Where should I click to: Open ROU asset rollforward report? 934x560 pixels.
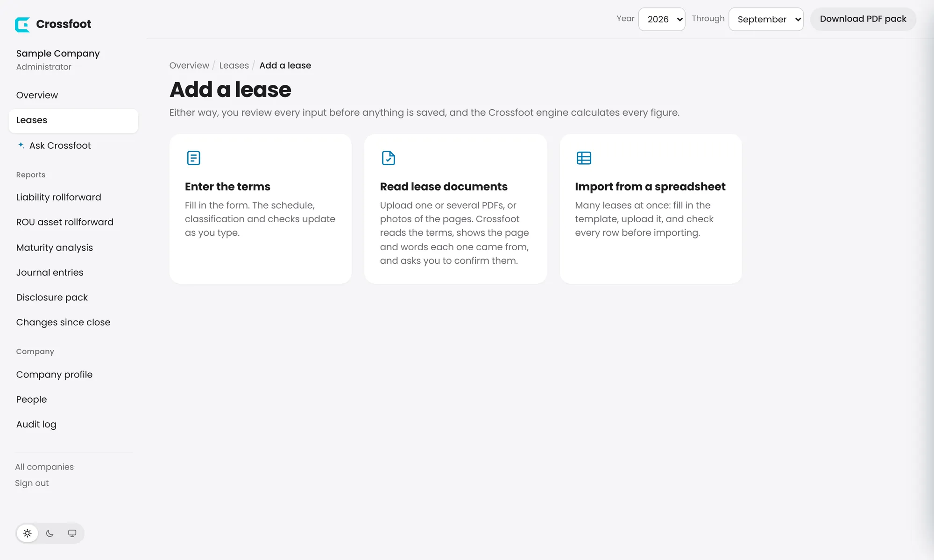(73, 222)
